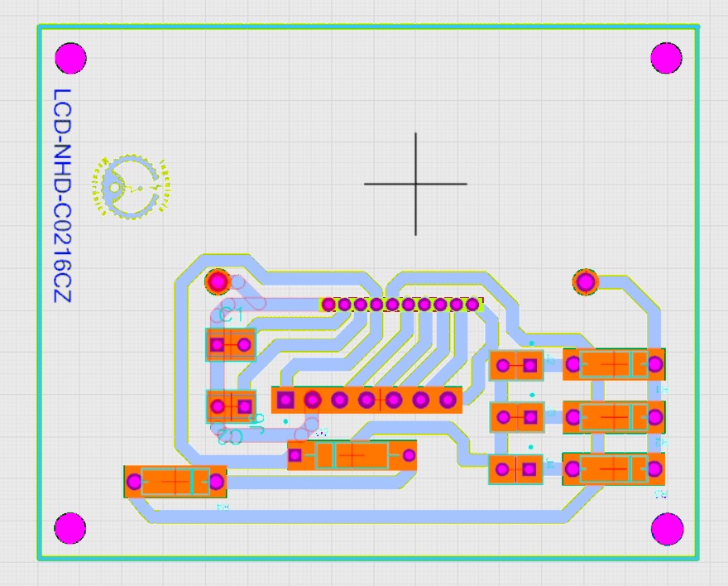Select the leftmost pad of the LCD connector row
The width and height of the screenshot is (728, 586).
tap(328, 305)
